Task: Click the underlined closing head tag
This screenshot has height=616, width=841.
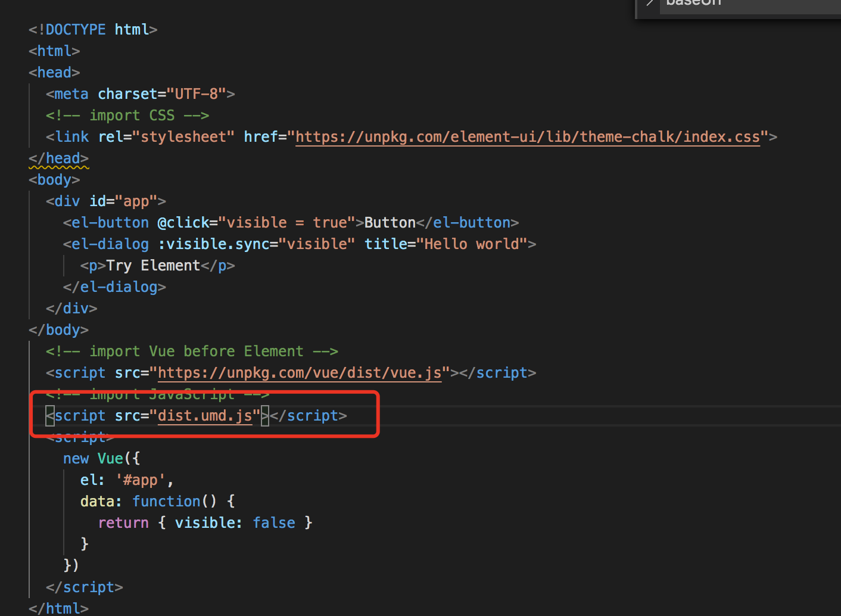Action: click(58, 158)
